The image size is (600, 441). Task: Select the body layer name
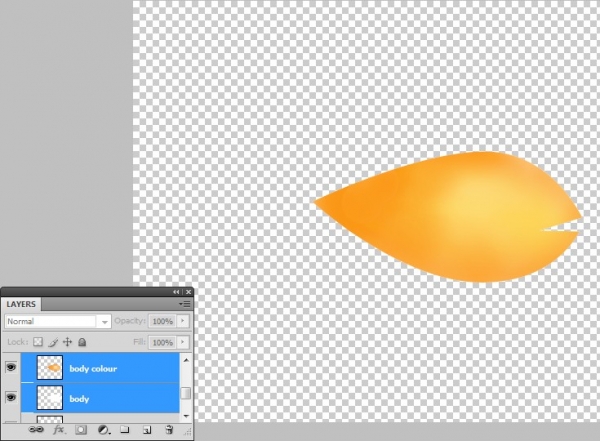tap(79, 399)
